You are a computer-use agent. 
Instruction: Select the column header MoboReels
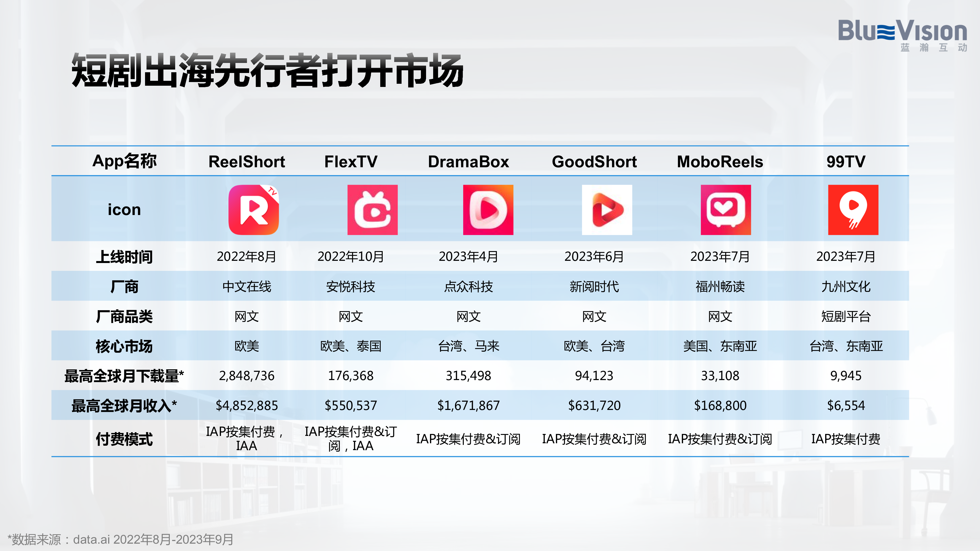(720, 162)
